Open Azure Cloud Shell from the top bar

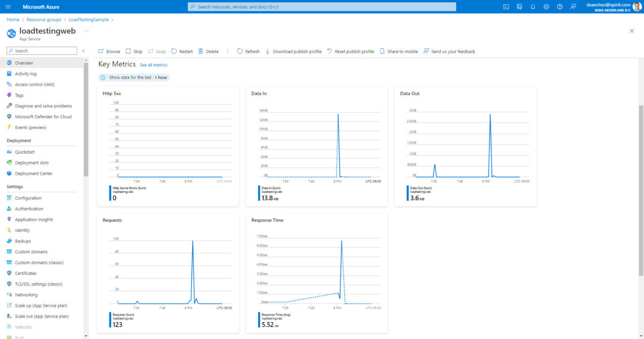click(506, 6)
